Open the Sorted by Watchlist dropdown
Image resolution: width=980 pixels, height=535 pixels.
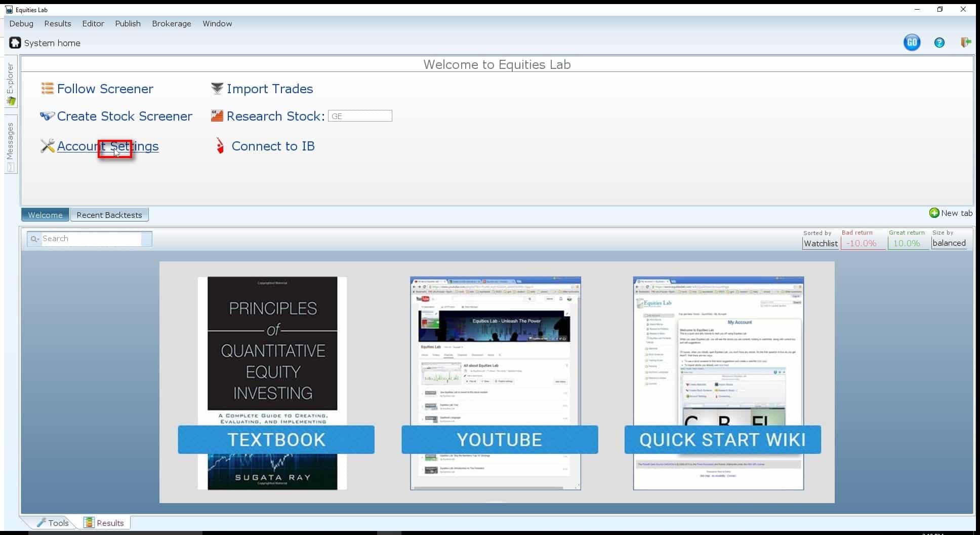(821, 243)
